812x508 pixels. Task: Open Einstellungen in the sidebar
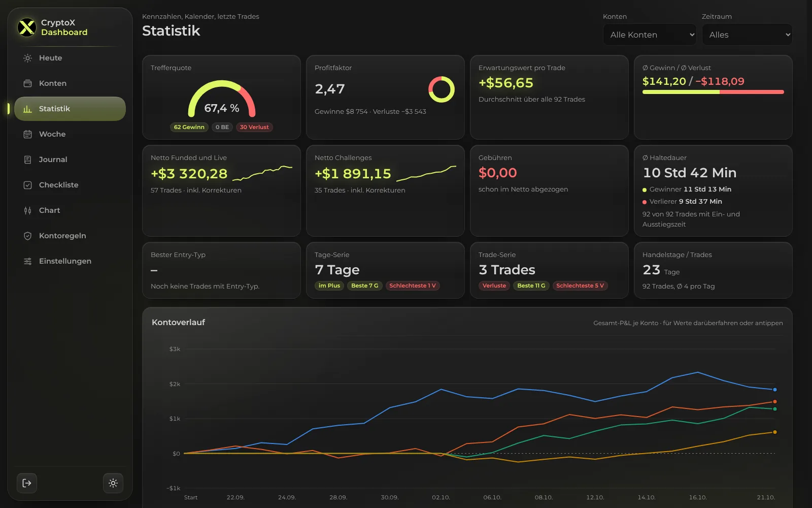[70, 261]
